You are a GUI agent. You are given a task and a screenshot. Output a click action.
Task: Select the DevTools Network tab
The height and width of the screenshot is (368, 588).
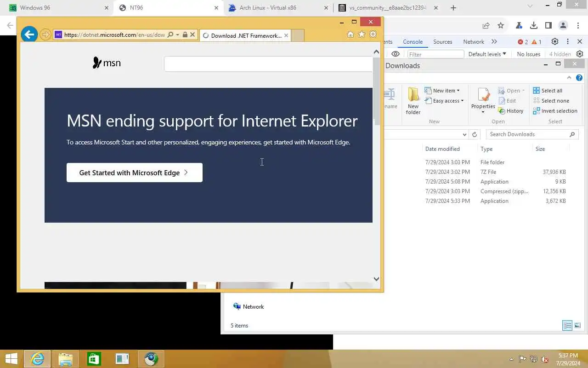(x=474, y=42)
